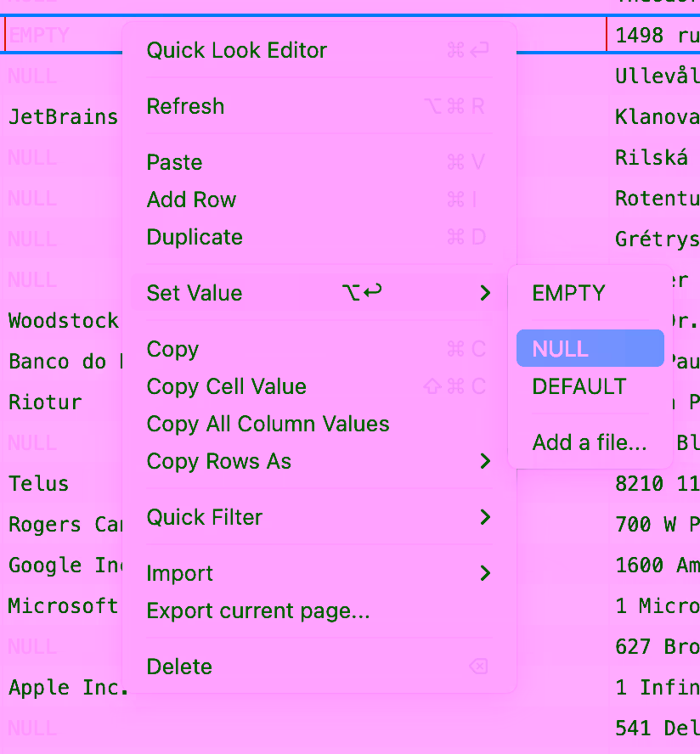This screenshot has width=700, height=754.
Task: Click the Quick Look Editor shortcut icon
Action: (468, 50)
